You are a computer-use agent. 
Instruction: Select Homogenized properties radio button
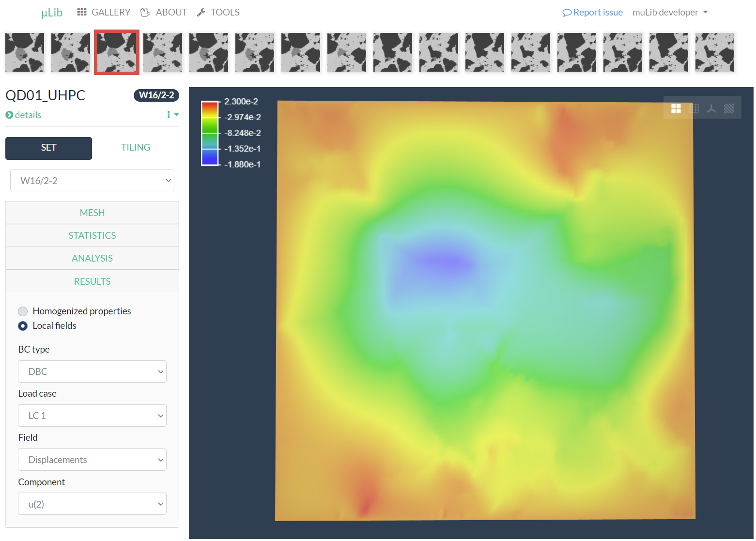(23, 311)
